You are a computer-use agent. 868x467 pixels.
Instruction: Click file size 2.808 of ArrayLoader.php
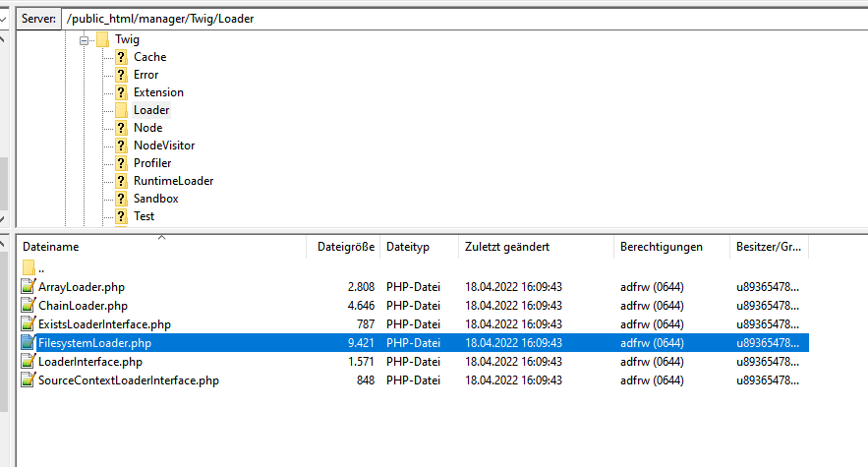coord(361,287)
